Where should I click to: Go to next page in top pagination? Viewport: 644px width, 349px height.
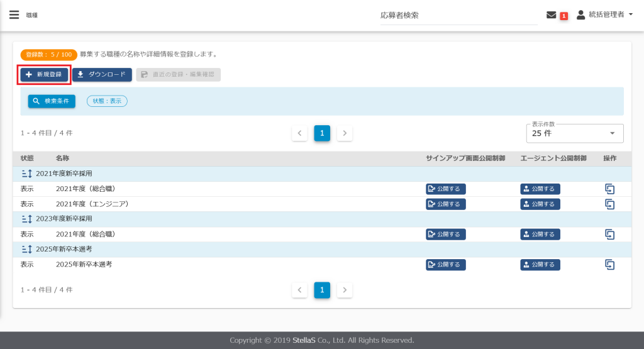pos(345,133)
